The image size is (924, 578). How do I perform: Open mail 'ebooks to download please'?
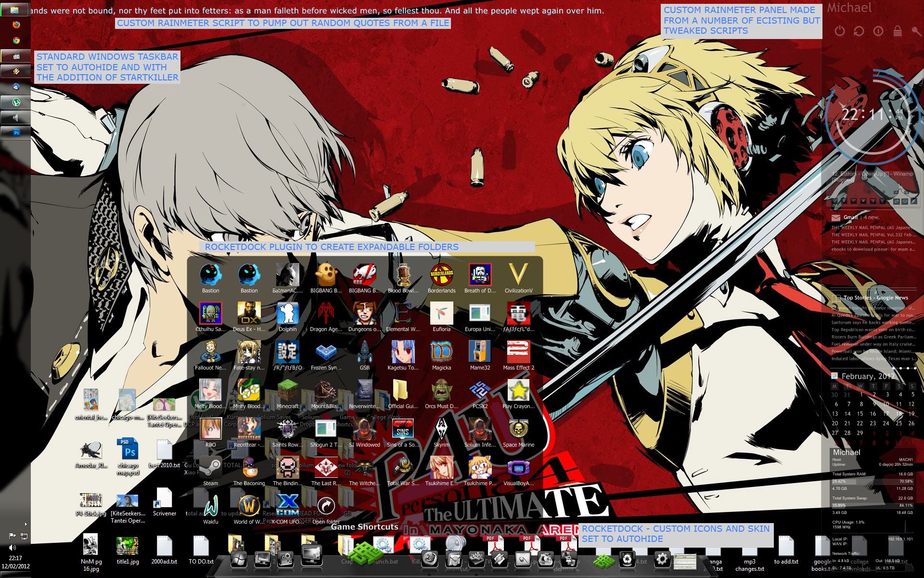[873, 250]
